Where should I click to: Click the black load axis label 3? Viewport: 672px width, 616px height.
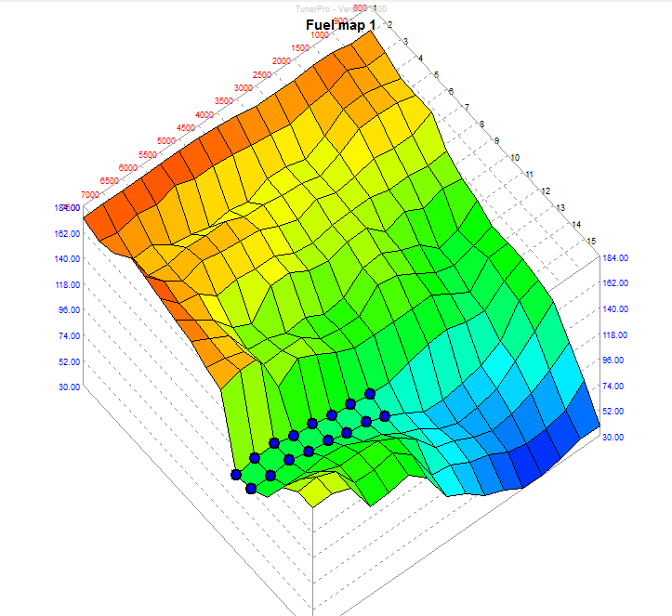[x=405, y=42]
